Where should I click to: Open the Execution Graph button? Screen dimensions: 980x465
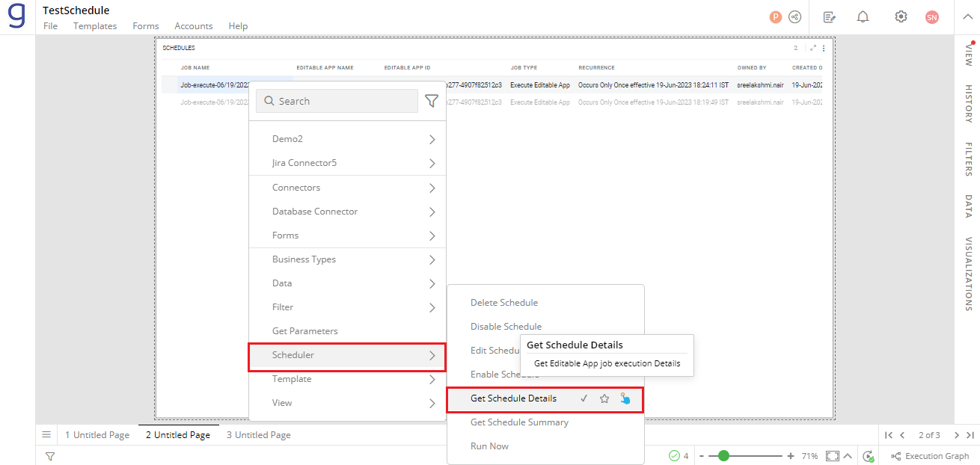(x=930, y=456)
